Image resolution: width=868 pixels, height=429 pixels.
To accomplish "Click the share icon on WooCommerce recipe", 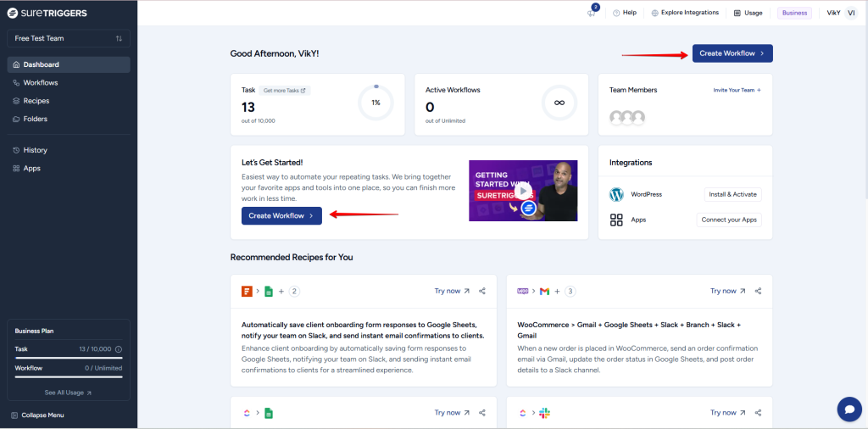I will (758, 291).
